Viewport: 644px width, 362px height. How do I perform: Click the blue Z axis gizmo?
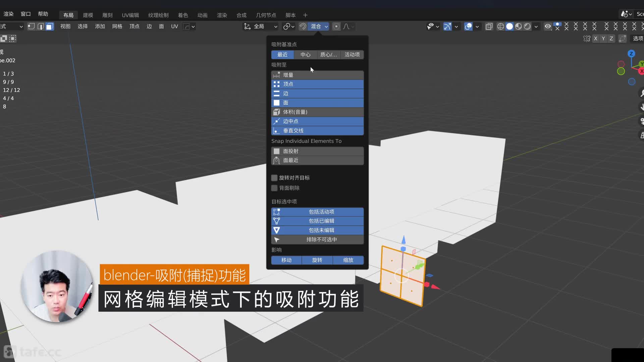pos(631,54)
